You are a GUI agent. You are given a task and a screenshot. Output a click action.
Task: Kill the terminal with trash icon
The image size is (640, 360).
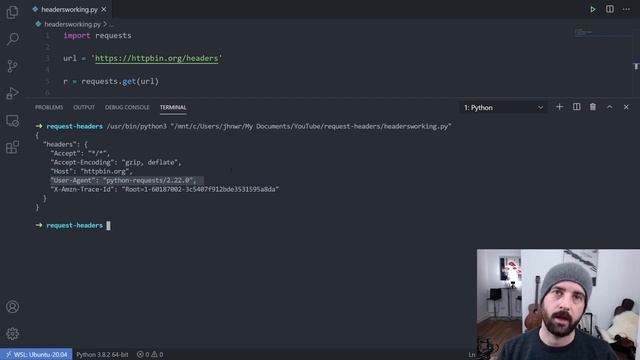(593, 107)
